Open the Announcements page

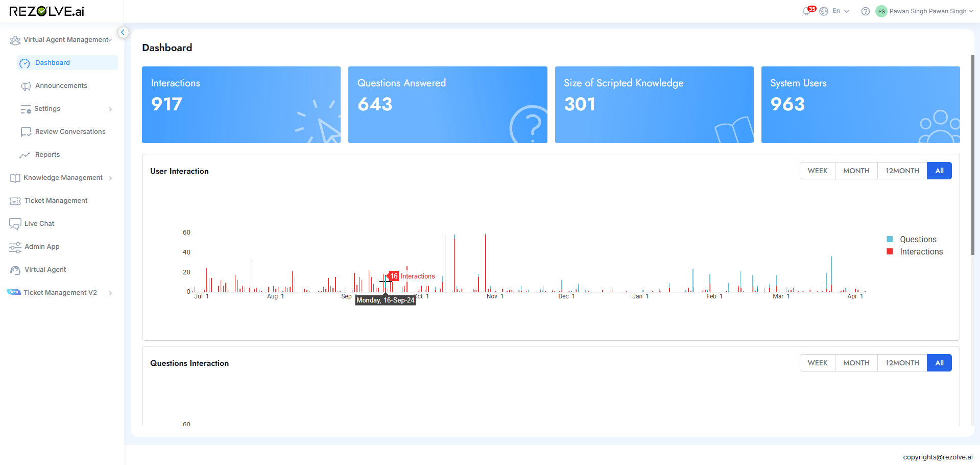pyautogui.click(x=61, y=86)
